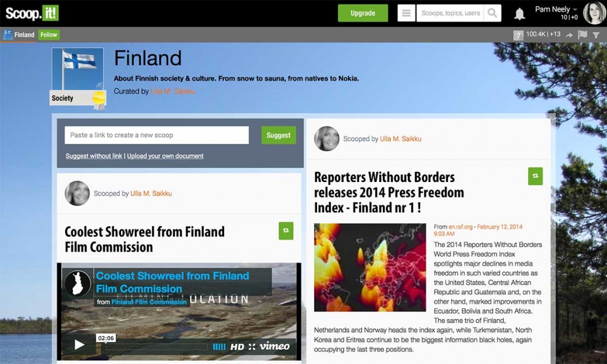Screen dimensions: 607x364
Task: Toggle fullscreen on the Vimeo player
Action: [252, 347]
